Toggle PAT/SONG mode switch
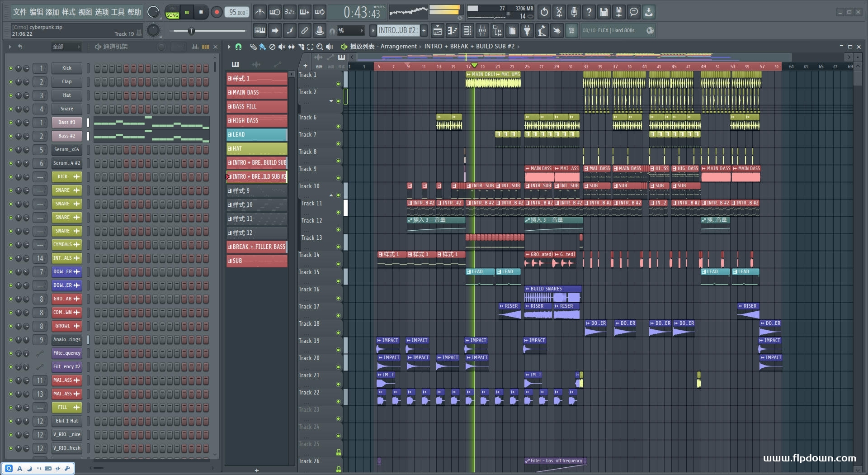Image resolution: width=868 pixels, height=475 pixels. pos(172,12)
